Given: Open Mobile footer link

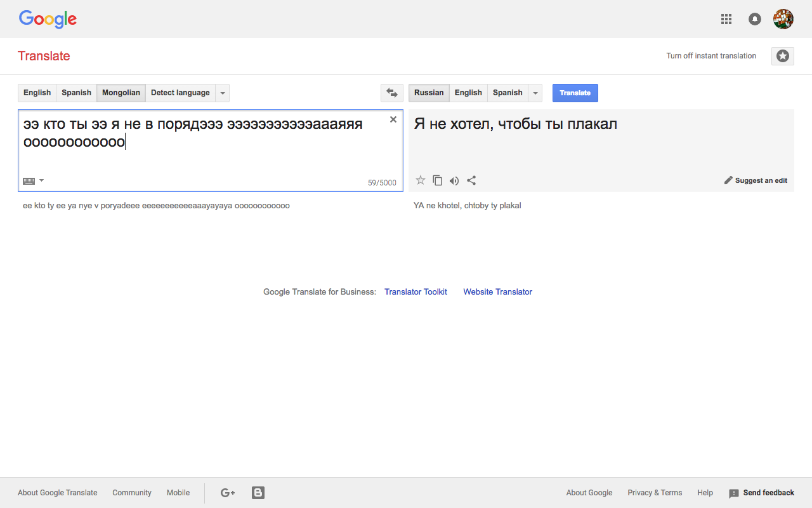Looking at the screenshot, I should click(x=178, y=493).
